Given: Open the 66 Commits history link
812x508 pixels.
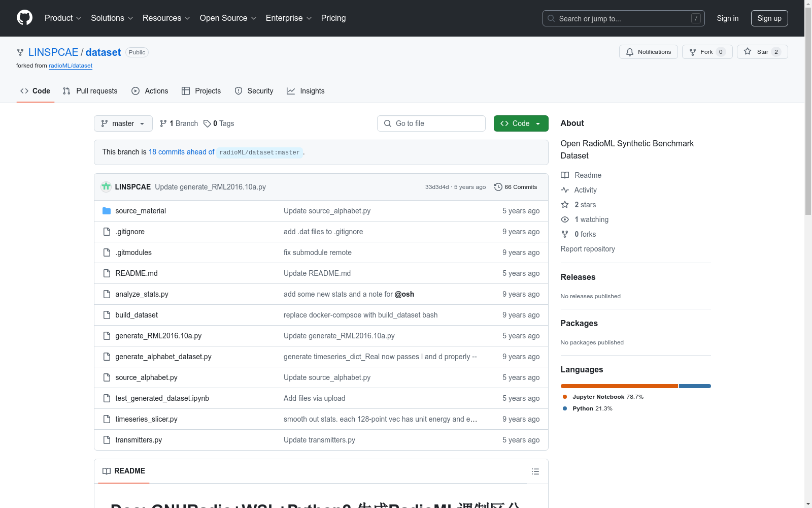Looking at the screenshot, I should [x=516, y=187].
